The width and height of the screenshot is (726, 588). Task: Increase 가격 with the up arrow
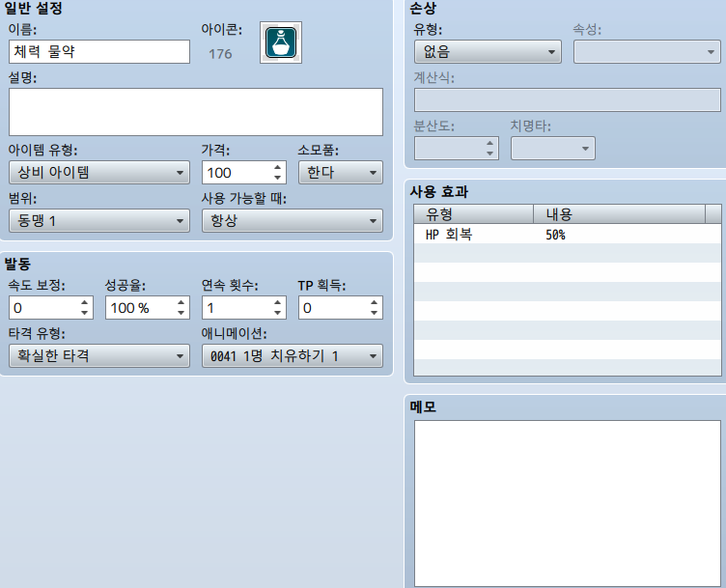(x=277, y=168)
